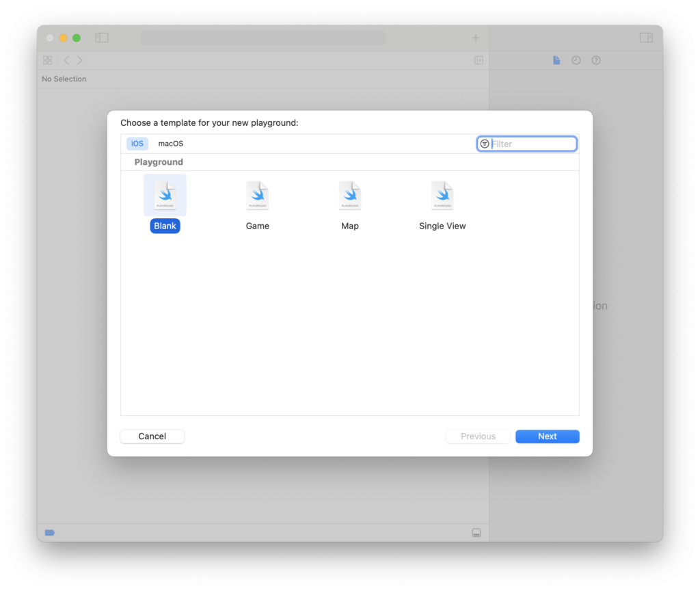Click the Playground section header

tap(159, 162)
